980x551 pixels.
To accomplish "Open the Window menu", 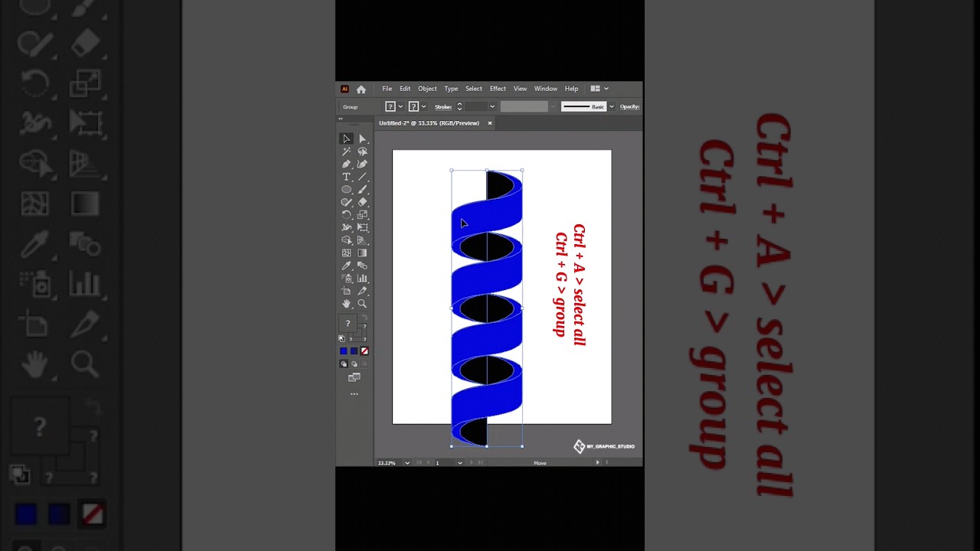I will click(546, 89).
